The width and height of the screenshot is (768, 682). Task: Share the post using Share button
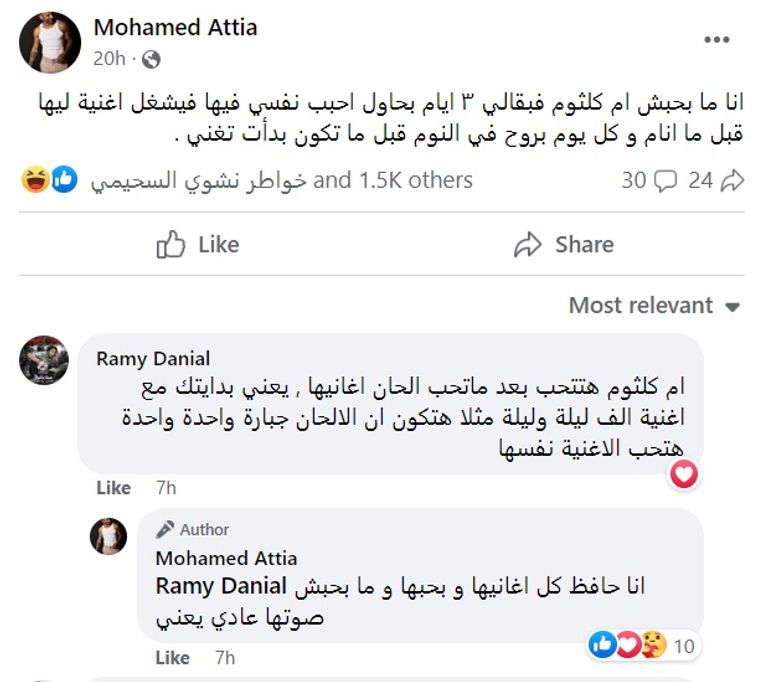(563, 245)
